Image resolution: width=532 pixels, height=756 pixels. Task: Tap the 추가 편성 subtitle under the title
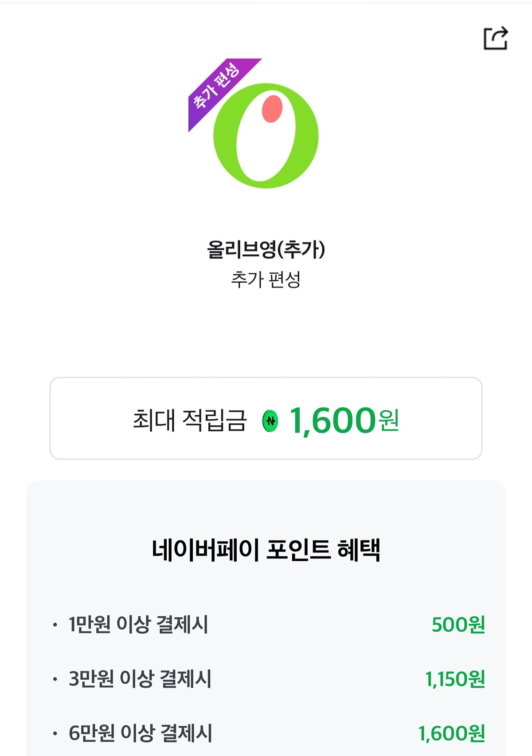pos(266,280)
